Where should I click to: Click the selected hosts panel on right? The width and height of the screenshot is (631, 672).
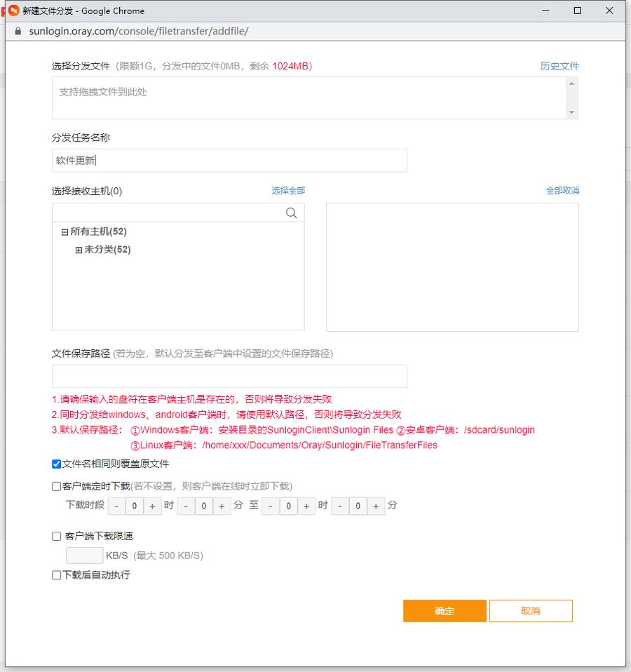coord(452,267)
